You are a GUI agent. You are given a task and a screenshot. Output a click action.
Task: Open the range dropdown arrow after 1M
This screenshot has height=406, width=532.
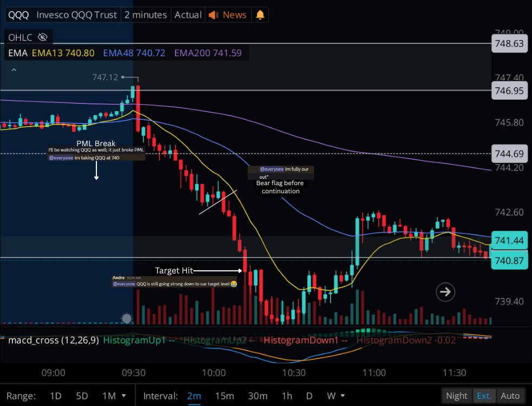[x=124, y=396]
